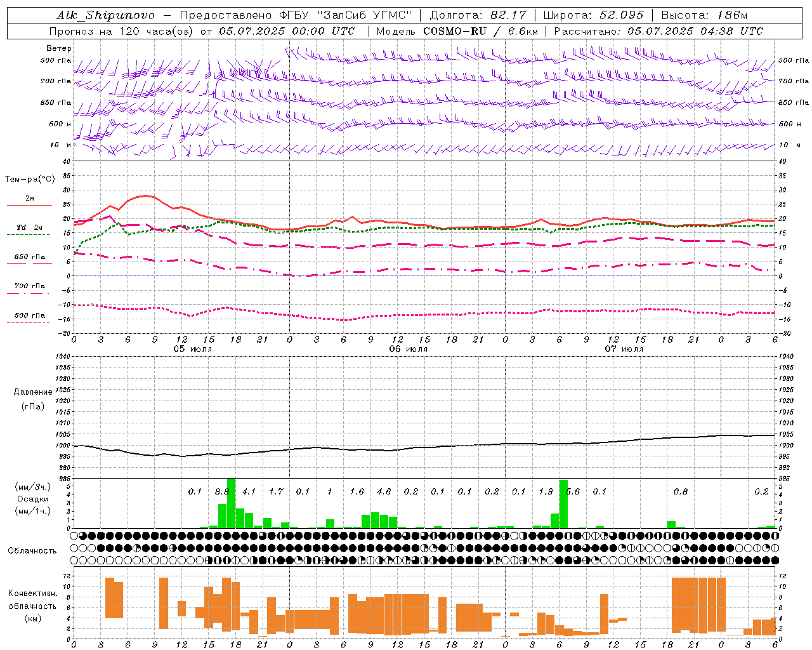This screenshot has width=812, height=650.
Task: Select the provider text ФГБУ "ЗапСиб УГМС"
Action: point(345,15)
